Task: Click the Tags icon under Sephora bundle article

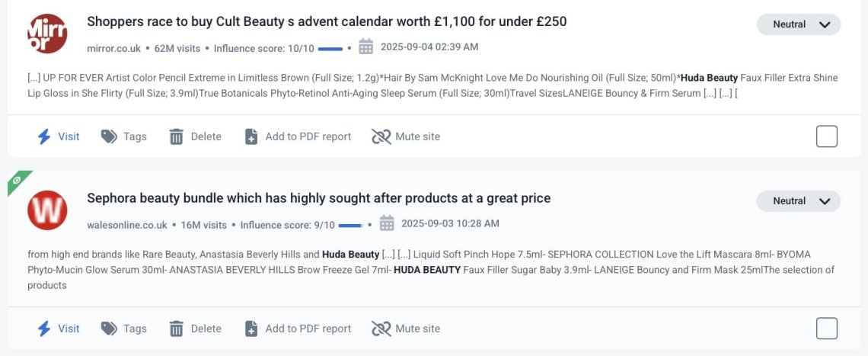Action: 109,329
